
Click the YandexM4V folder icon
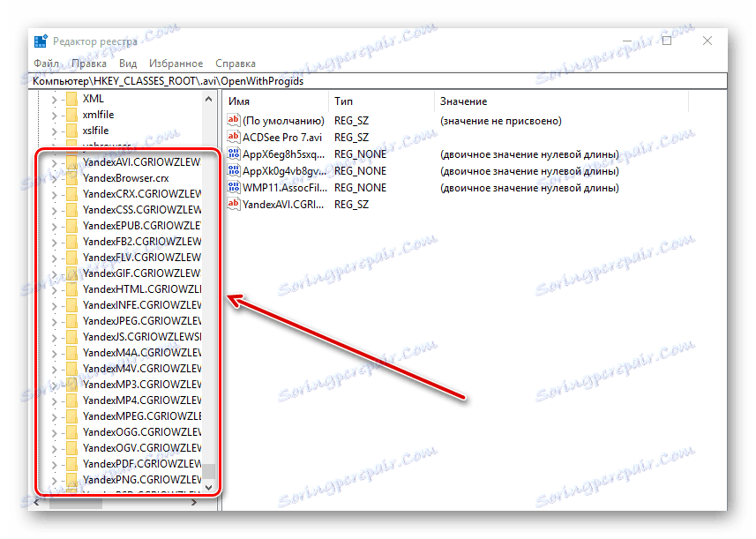point(71,369)
